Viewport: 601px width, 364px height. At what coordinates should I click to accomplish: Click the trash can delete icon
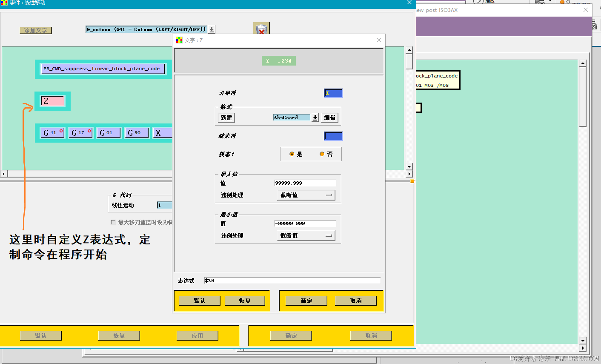[x=261, y=29]
